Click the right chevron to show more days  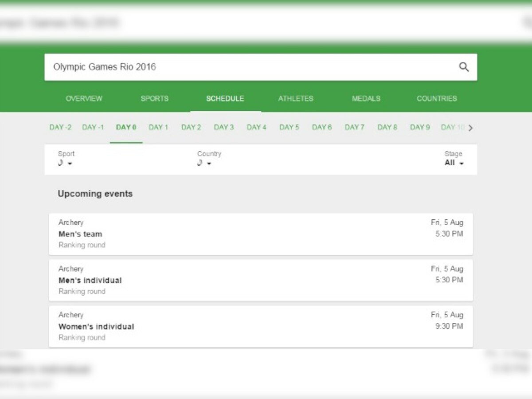coord(471,128)
